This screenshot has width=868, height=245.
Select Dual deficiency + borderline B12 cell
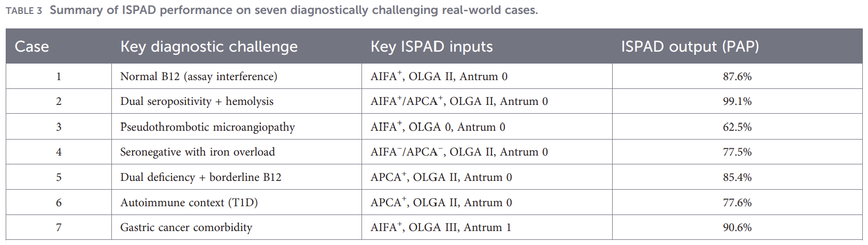pyautogui.click(x=201, y=177)
